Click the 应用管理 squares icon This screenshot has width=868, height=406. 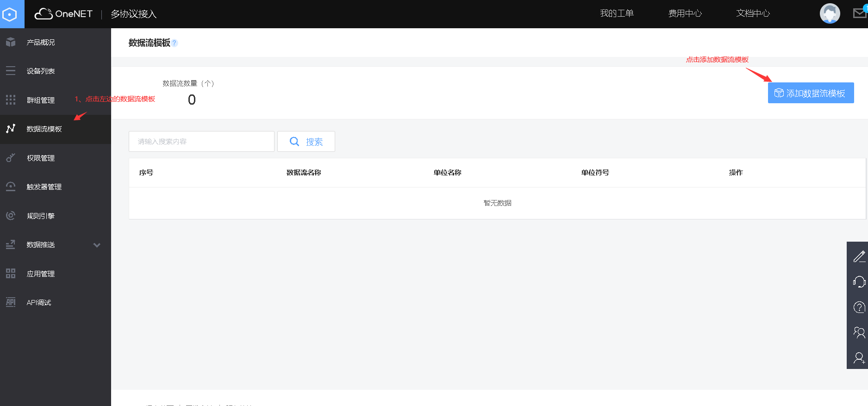click(11, 274)
